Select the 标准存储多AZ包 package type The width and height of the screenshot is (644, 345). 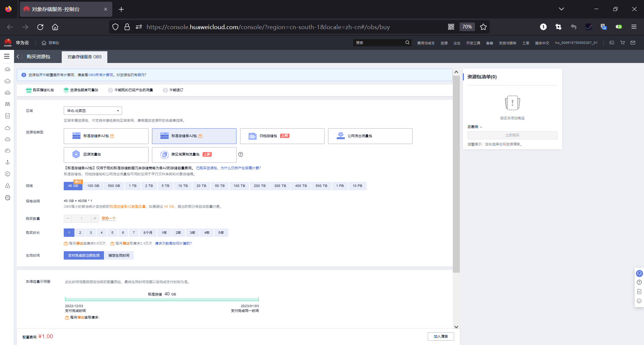click(106, 136)
